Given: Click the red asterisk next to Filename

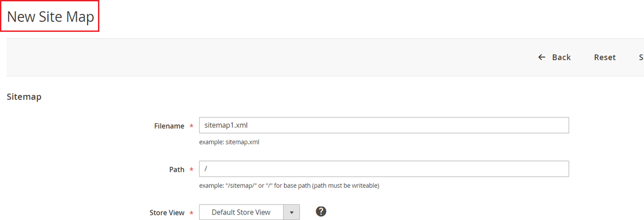Looking at the screenshot, I should coord(191,126).
